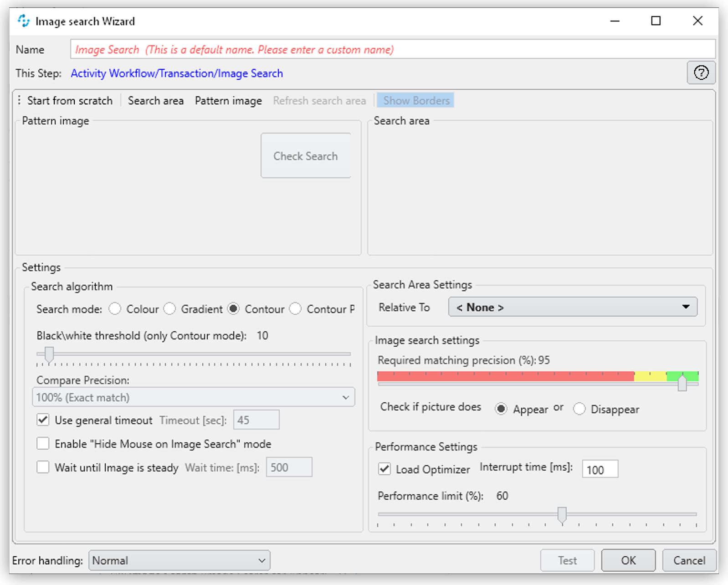728x585 pixels.
Task: Open the Error handling dropdown
Action: point(179,560)
